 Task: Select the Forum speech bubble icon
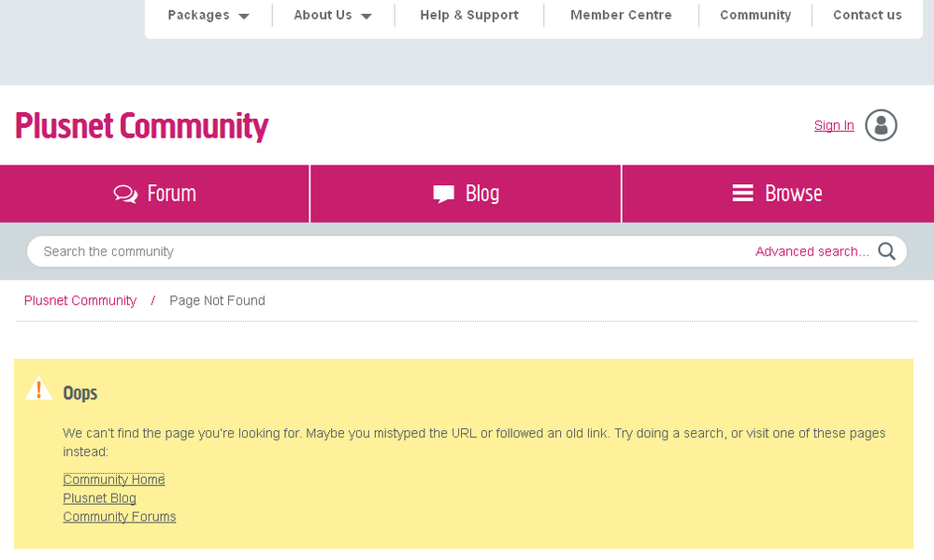(125, 194)
